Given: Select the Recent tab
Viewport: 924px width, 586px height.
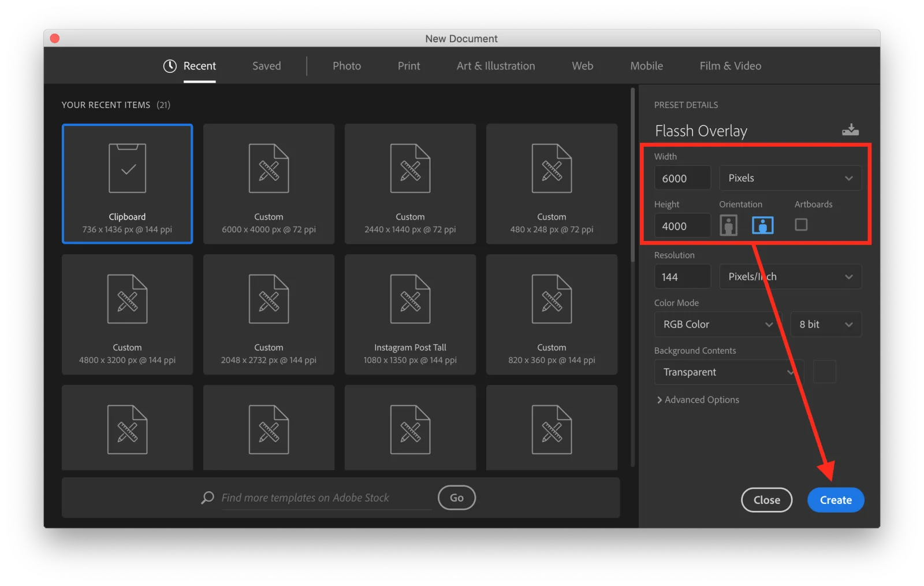Looking at the screenshot, I should pos(200,66).
